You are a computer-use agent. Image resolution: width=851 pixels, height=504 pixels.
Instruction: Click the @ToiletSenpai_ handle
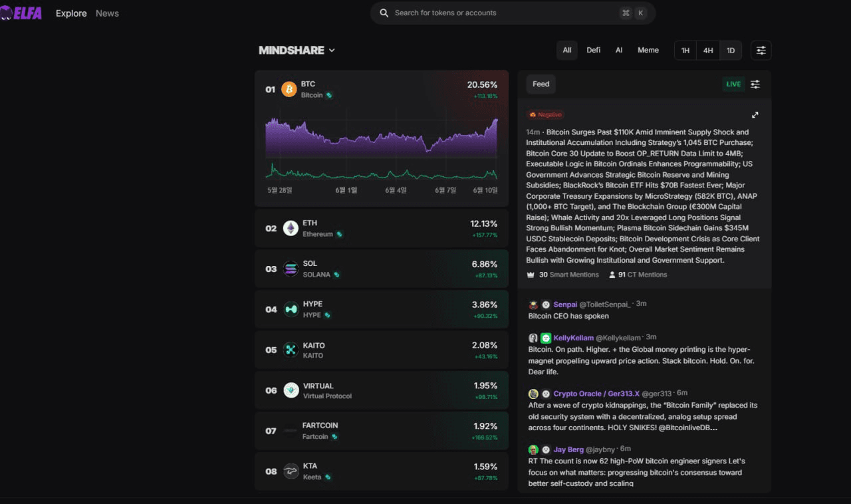click(606, 305)
